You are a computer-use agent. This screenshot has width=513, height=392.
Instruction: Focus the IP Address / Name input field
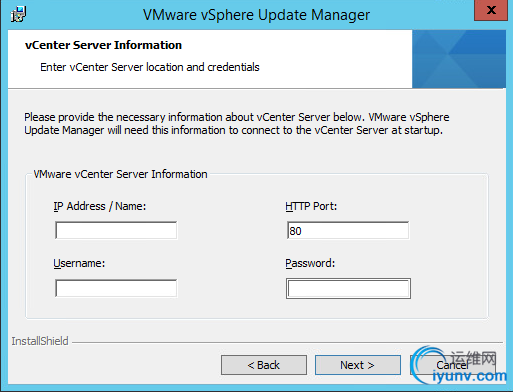click(116, 230)
